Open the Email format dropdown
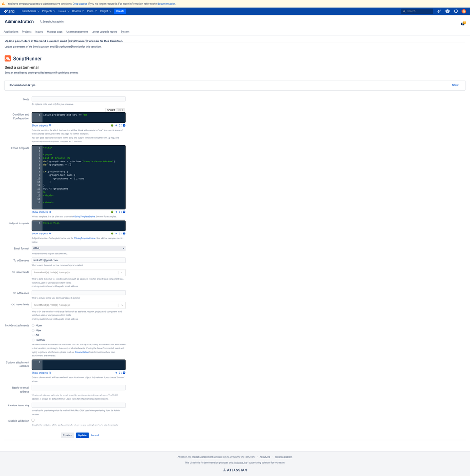This screenshot has height=476, width=470. [78, 248]
